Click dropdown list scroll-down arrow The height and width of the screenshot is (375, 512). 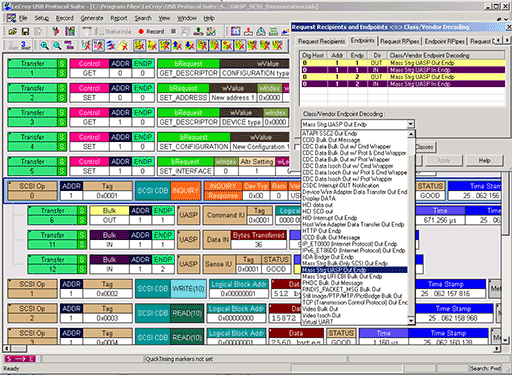coord(411,321)
